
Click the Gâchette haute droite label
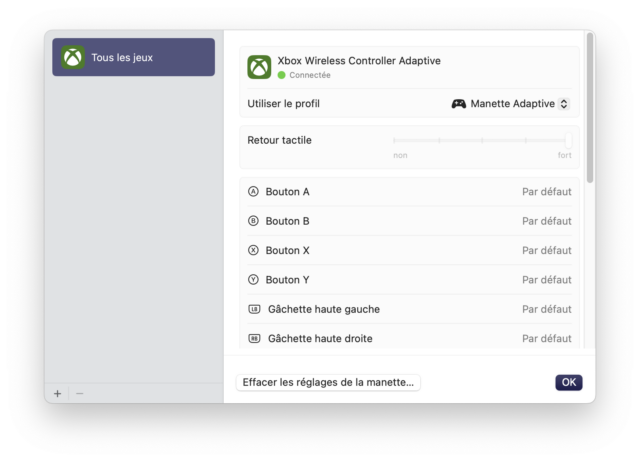(x=320, y=338)
